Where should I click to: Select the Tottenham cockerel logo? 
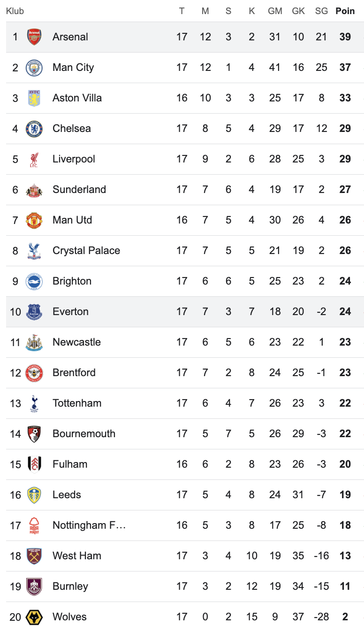pyautogui.click(x=34, y=403)
